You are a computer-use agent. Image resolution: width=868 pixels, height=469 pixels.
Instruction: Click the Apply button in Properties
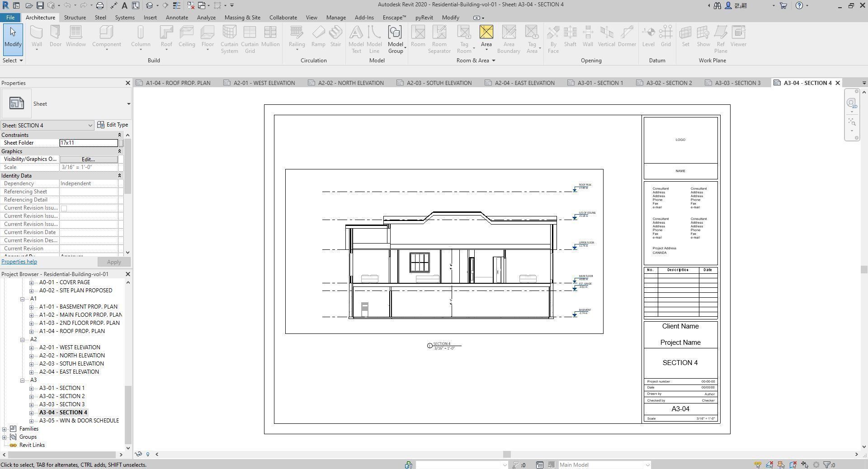[x=114, y=262]
